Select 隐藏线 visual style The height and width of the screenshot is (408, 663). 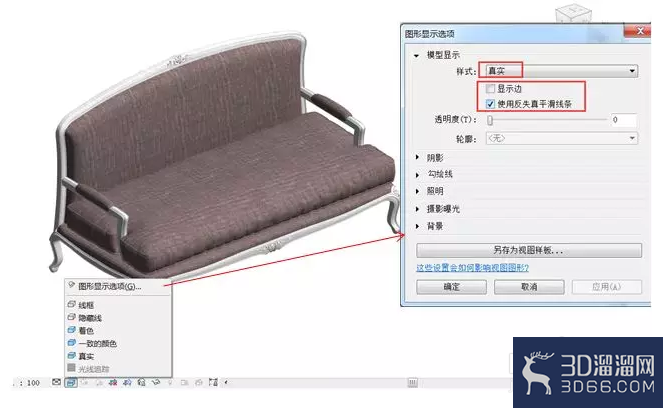[x=90, y=318]
